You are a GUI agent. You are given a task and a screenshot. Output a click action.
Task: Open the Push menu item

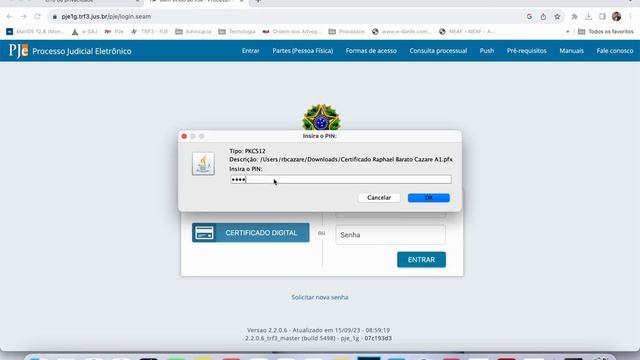coord(487,51)
